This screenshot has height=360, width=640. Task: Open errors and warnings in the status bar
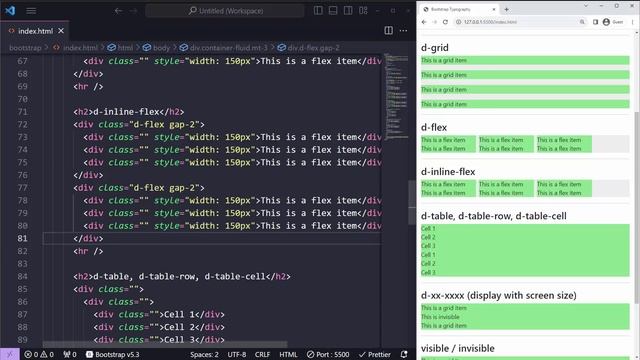click(x=39, y=354)
